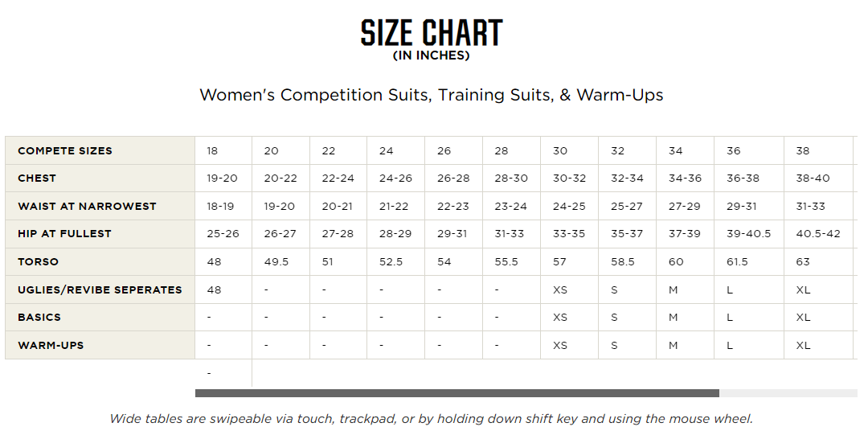Click the compete size 38 cell
The height and width of the screenshot is (431, 868).
[818, 150]
